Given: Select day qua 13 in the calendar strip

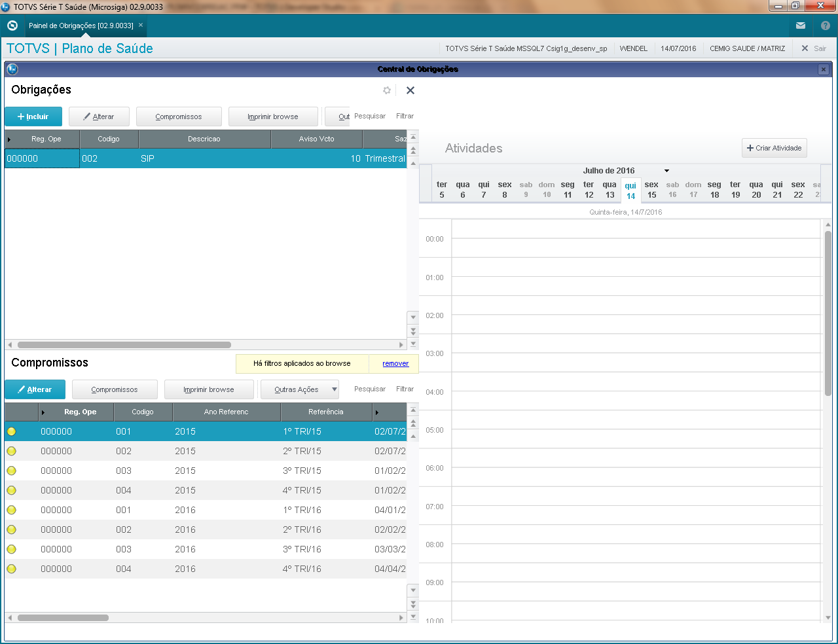Looking at the screenshot, I should 610,190.
